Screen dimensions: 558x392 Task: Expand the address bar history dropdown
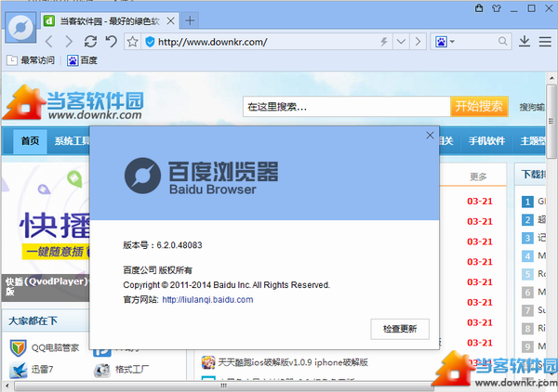pyautogui.click(x=401, y=42)
